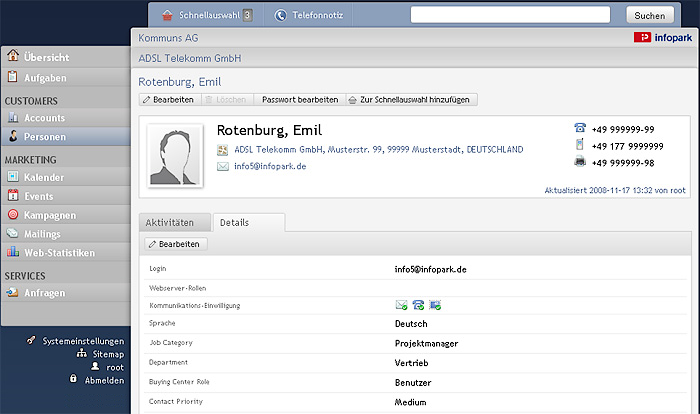The image size is (700, 414).
Task: Click the Kalender icon in sidebar
Action: [13, 177]
